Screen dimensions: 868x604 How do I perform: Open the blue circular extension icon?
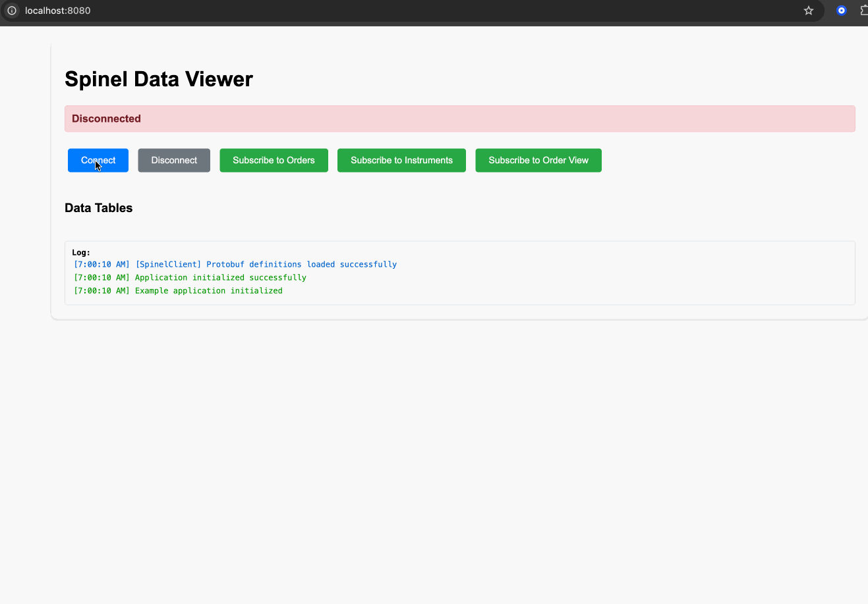[x=841, y=11]
